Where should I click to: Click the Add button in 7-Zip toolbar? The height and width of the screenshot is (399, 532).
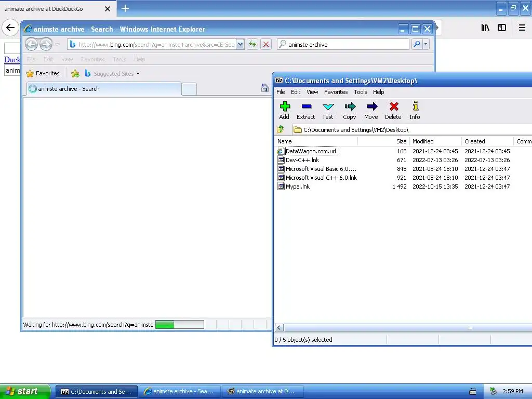coord(284,111)
